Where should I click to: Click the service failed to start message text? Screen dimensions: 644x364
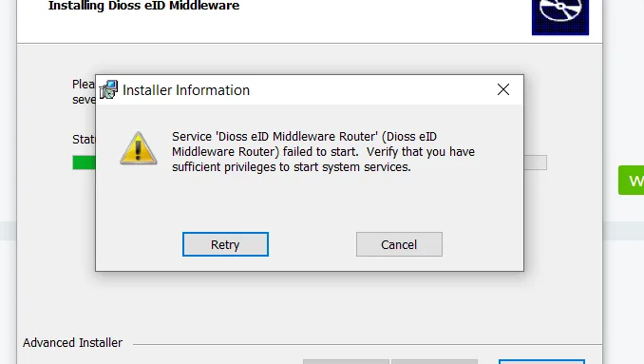tap(323, 152)
